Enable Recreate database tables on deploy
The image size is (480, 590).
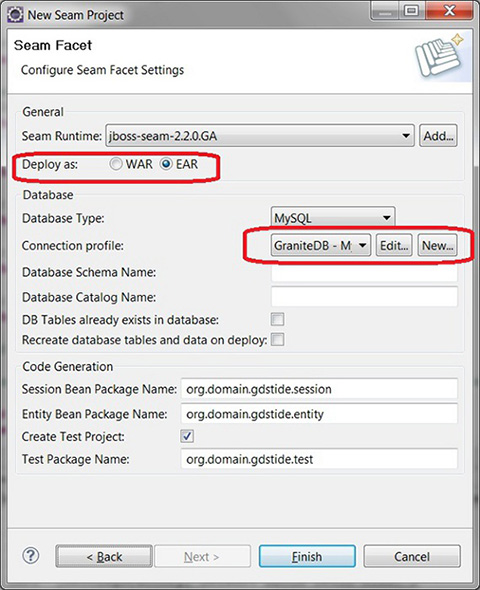(278, 339)
